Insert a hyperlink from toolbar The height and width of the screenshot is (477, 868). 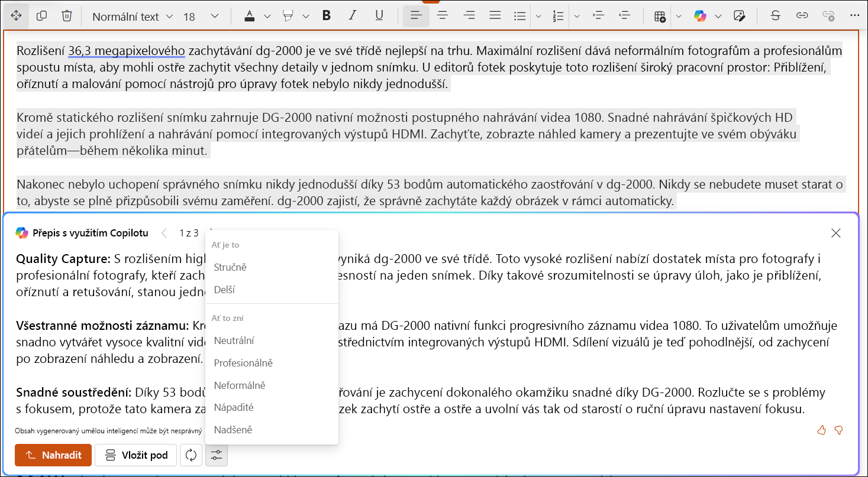(802, 16)
